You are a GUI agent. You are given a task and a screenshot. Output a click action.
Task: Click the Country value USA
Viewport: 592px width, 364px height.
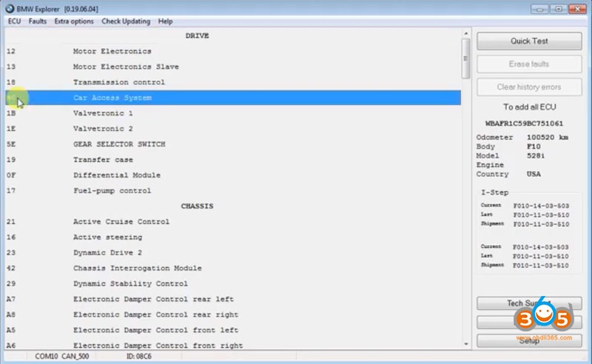point(534,174)
